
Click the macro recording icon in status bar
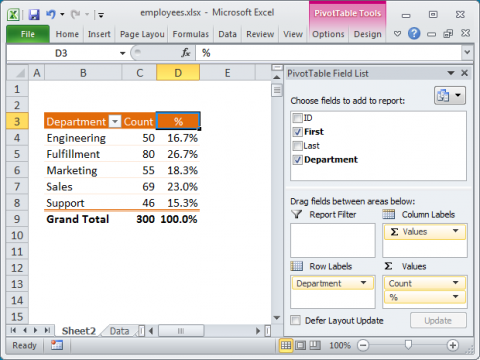57,345
